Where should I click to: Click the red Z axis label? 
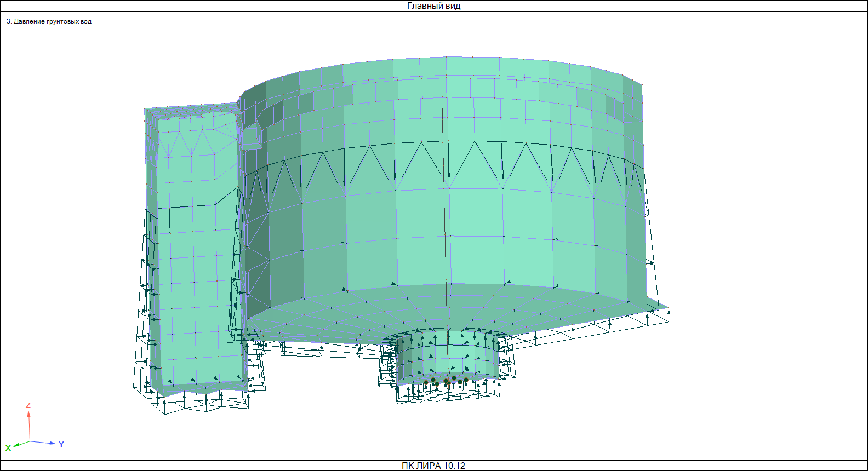[28, 406]
